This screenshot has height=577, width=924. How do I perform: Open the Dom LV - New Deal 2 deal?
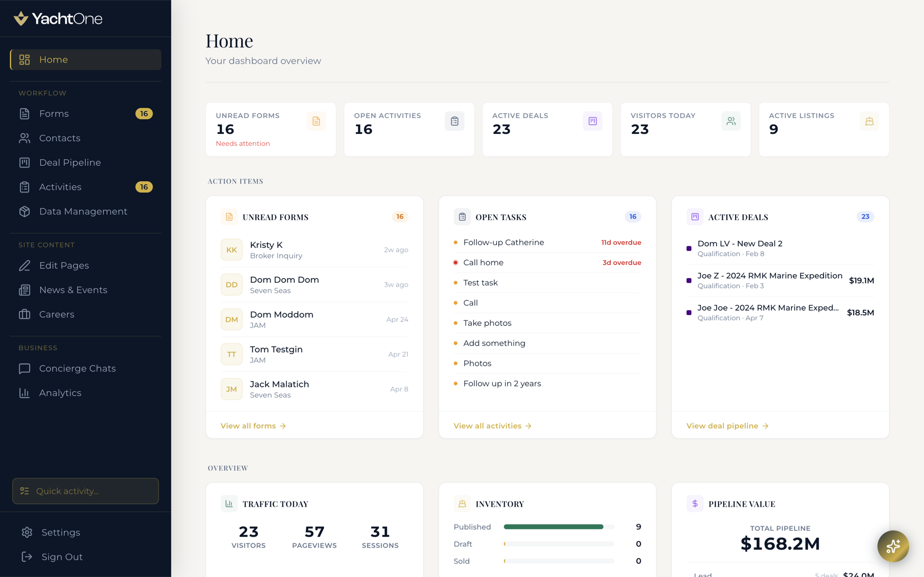tap(780, 248)
